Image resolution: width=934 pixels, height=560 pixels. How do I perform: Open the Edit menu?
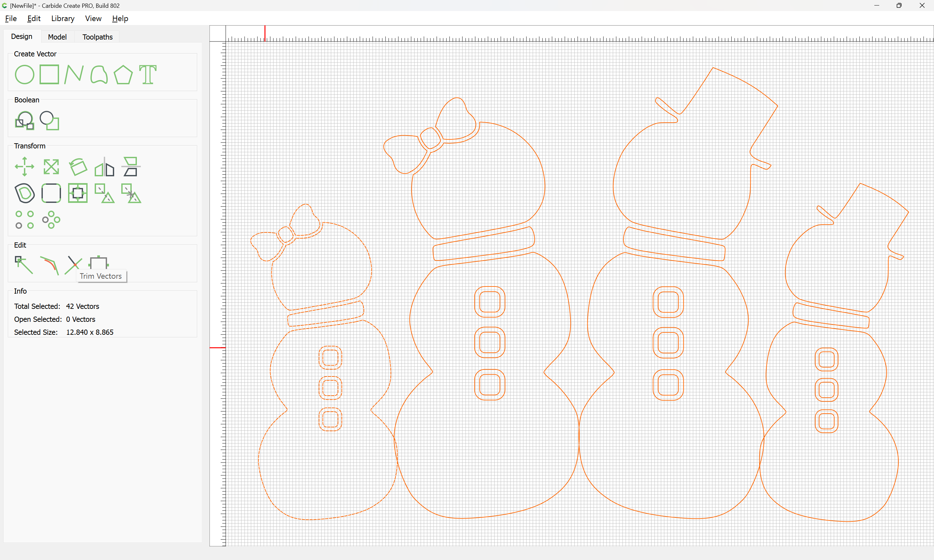[34, 18]
